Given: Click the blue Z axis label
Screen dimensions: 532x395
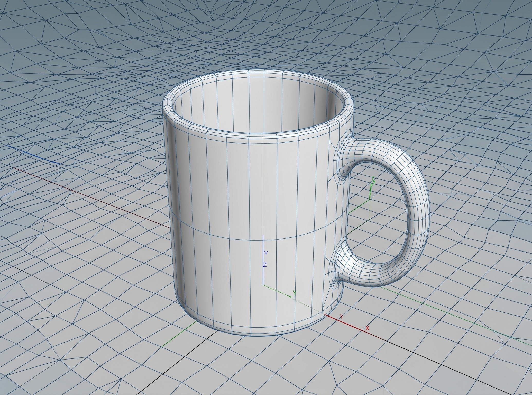Looking at the screenshot, I should (265, 265).
